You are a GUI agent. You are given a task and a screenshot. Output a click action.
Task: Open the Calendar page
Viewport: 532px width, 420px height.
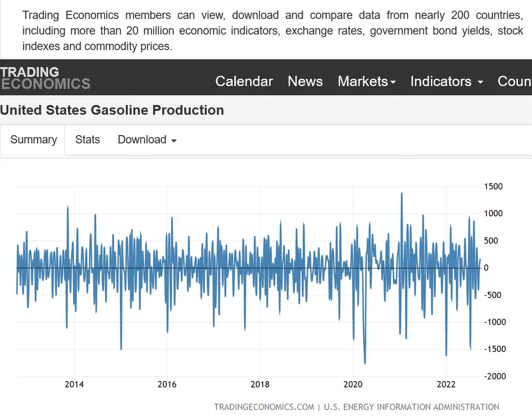point(244,81)
